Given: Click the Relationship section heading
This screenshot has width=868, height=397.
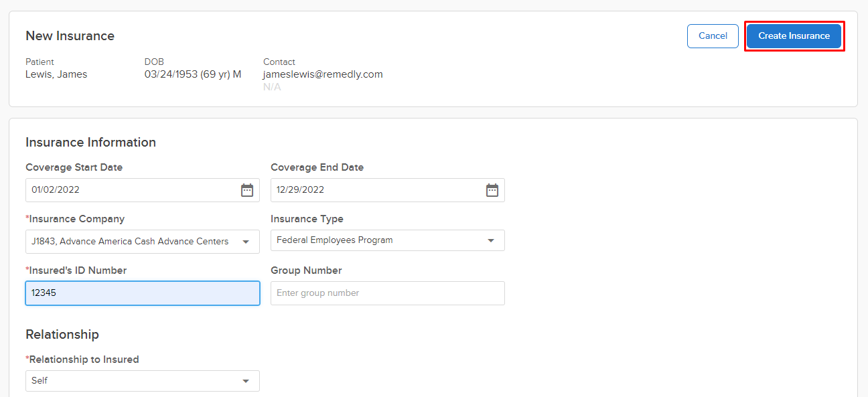Looking at the screenshot, I should 62,335.
